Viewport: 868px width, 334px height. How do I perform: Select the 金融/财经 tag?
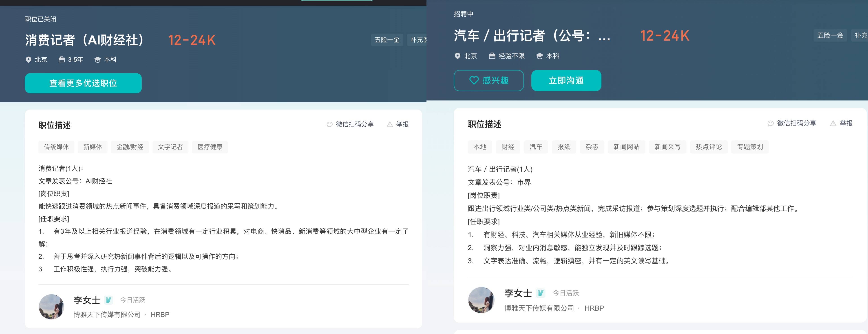(x=130, y=147)
